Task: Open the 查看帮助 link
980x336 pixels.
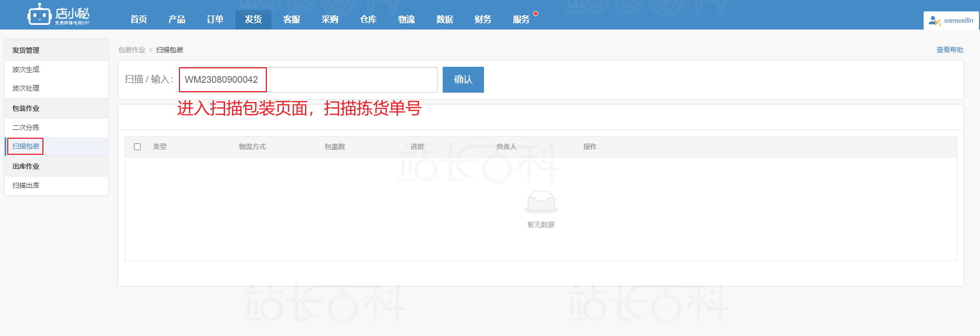Action: (949, 50)
